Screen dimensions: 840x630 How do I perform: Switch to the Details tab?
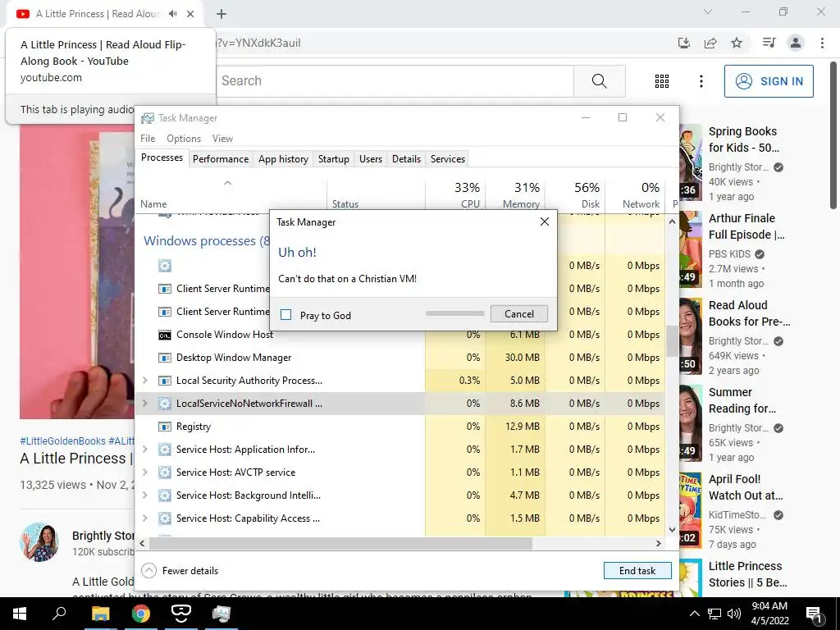(406, 158)
